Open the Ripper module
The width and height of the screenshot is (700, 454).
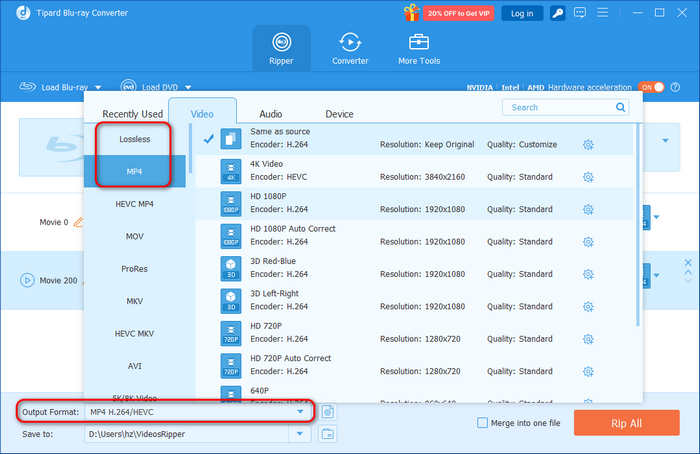[x=281, y=49]
